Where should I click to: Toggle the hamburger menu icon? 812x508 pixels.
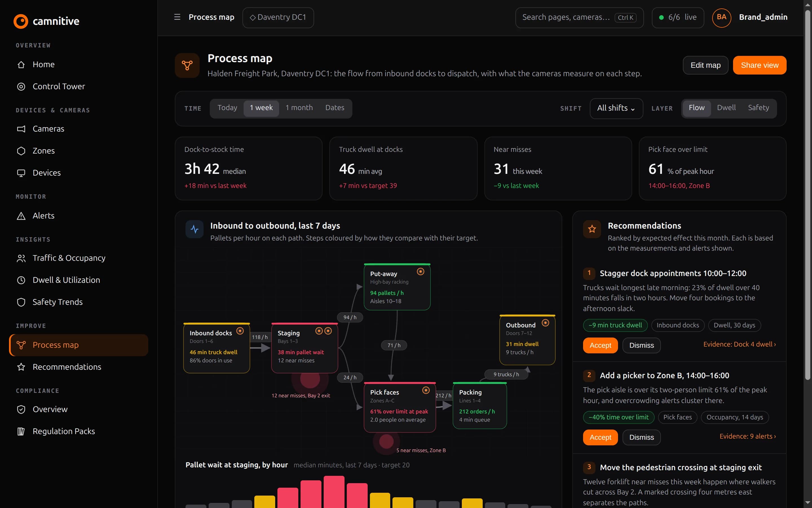point(177,17)
